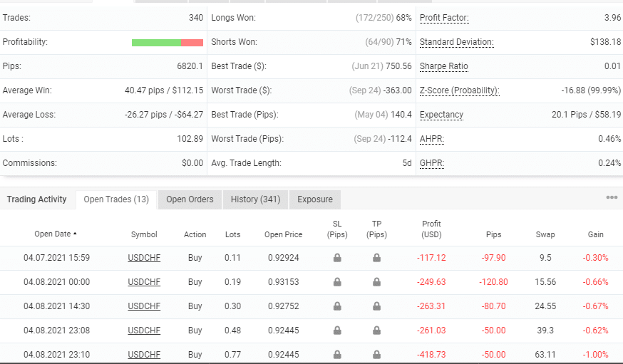Select the -249.63 profit value
Image resolution: width=623 pixels, height=364 pixels.
431,282
